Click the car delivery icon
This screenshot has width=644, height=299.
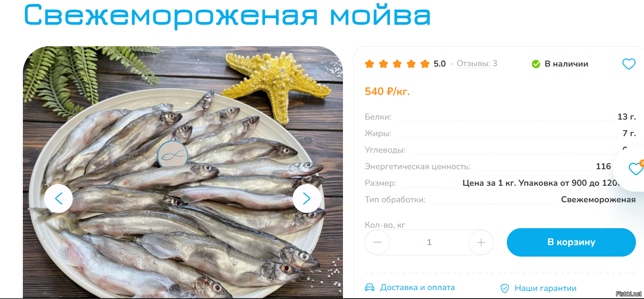tap(370, 288)
